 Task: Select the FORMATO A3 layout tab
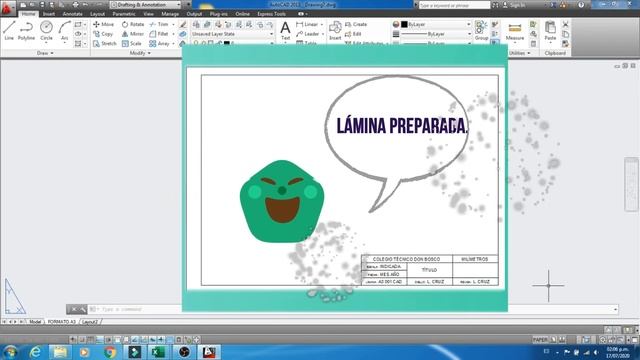click(x=62, y=322)
